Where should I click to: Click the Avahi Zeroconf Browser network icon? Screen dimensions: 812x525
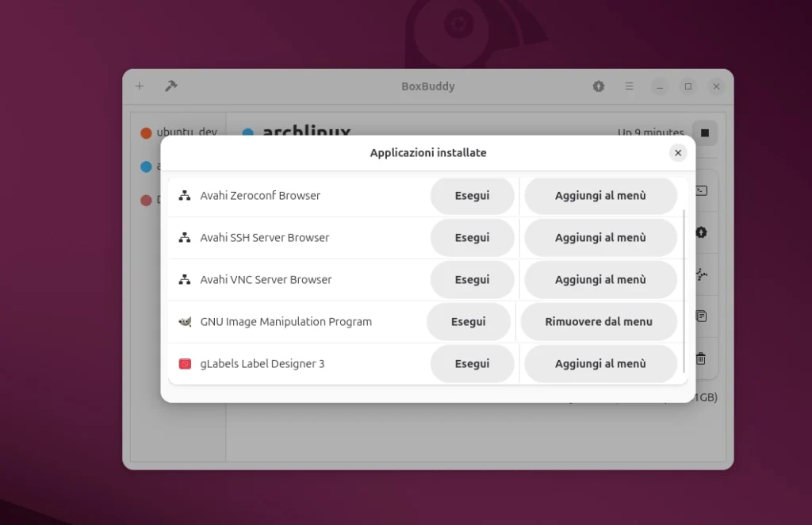coord(185,196)
